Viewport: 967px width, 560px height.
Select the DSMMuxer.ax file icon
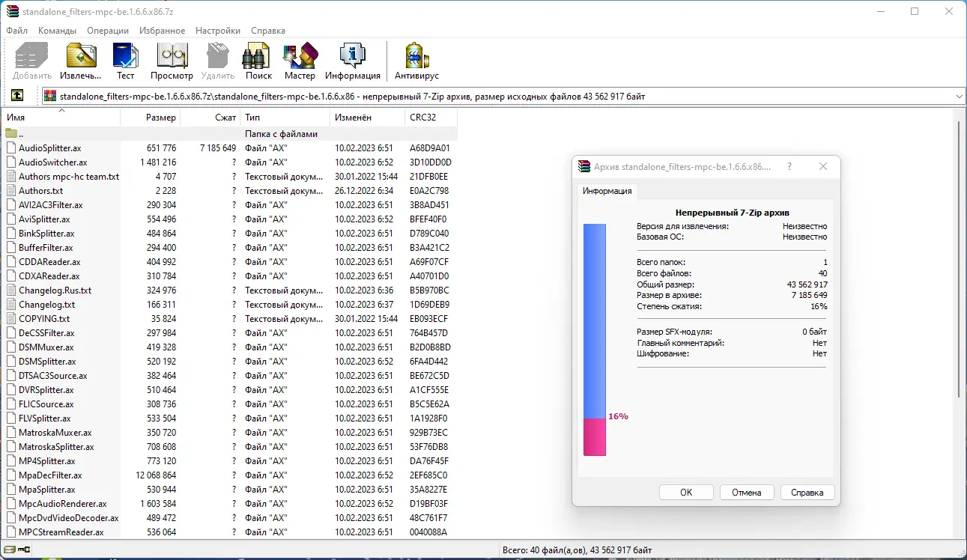point(11,347)
